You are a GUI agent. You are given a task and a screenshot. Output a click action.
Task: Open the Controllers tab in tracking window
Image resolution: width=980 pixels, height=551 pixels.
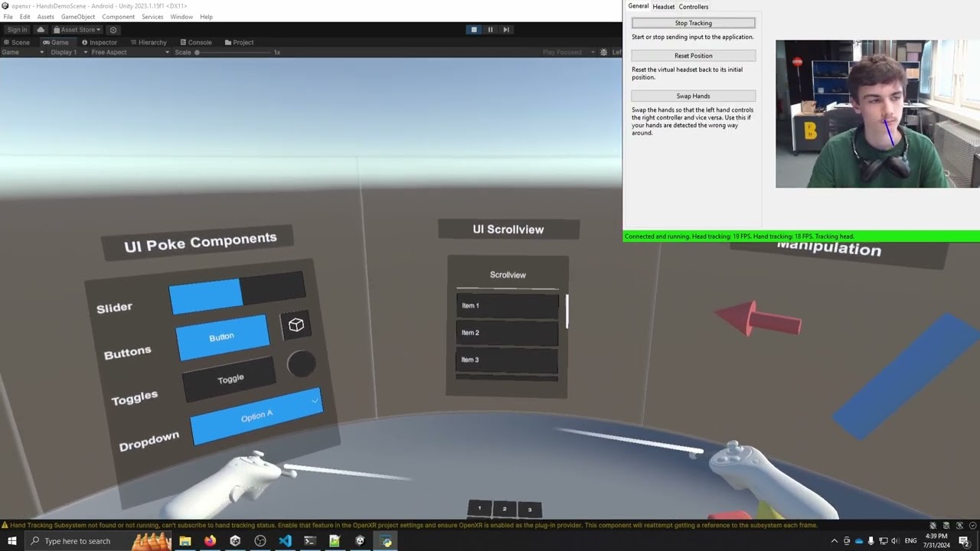[694, 7]
